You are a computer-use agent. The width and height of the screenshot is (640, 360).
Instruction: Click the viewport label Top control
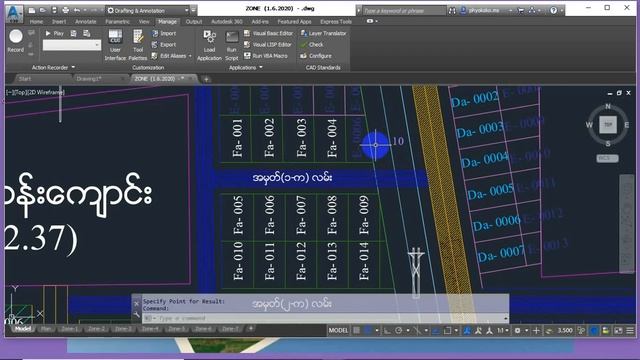(x=20, y=92)
